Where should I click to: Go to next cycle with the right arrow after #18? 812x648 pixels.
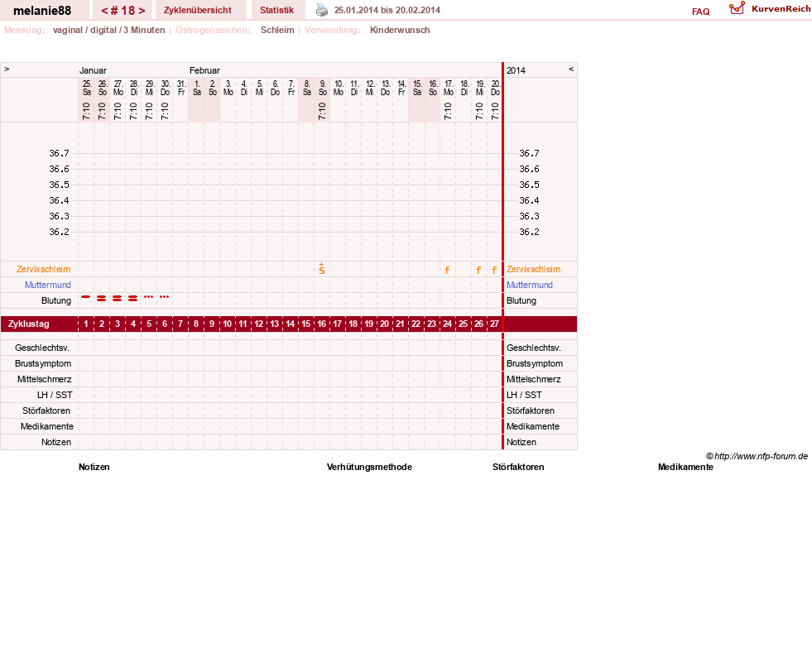(x=142, y=11)
